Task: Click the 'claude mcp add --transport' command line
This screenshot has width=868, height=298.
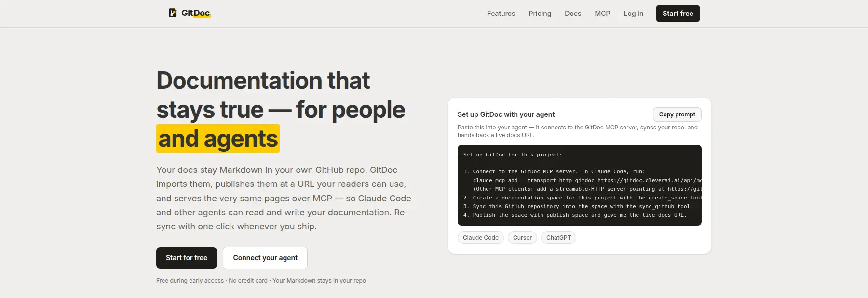Action: [587, 180]
